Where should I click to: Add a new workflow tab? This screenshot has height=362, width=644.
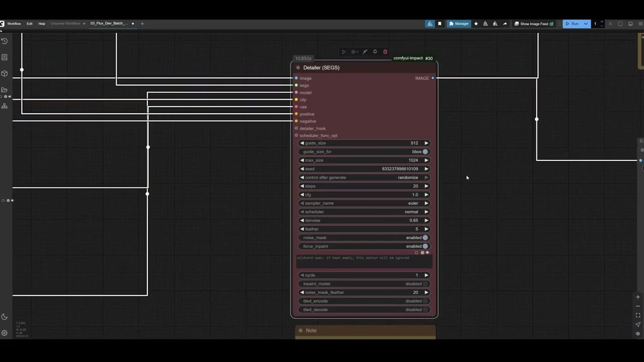pyautogui.click(x=142, y=24)
